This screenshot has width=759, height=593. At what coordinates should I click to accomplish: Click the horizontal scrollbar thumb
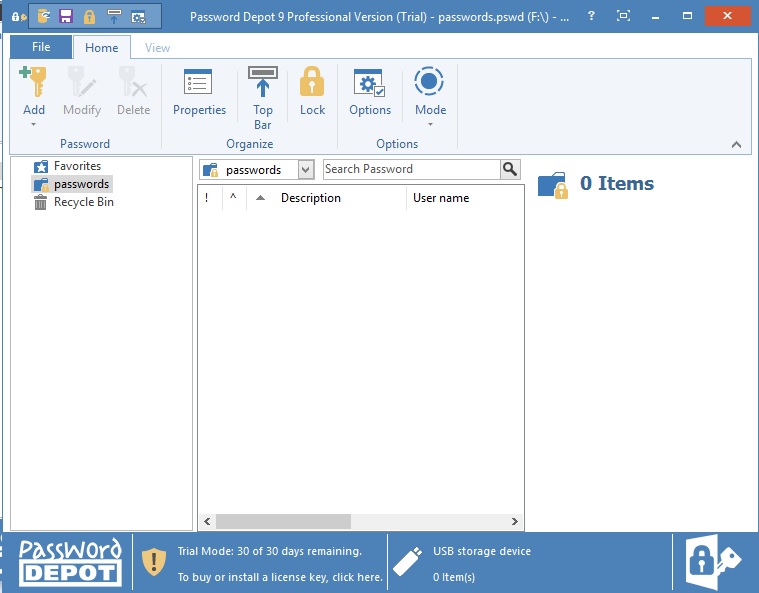point(283,521)
